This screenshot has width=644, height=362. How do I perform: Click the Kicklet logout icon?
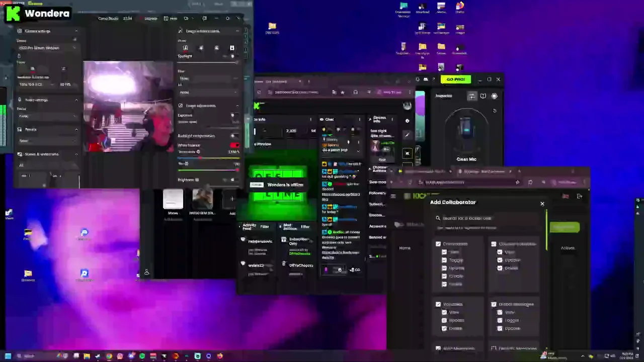click(580, 196)
